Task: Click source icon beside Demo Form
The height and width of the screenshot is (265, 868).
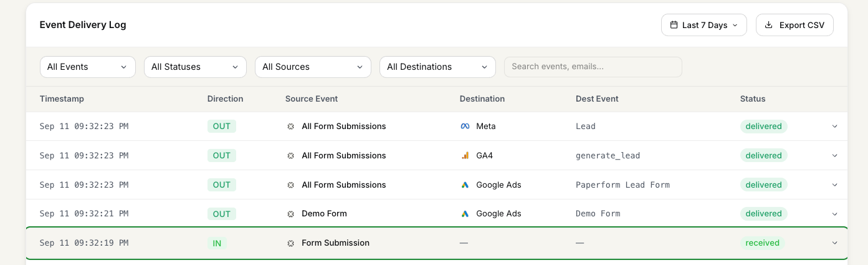Action: [x=290, y=214]
